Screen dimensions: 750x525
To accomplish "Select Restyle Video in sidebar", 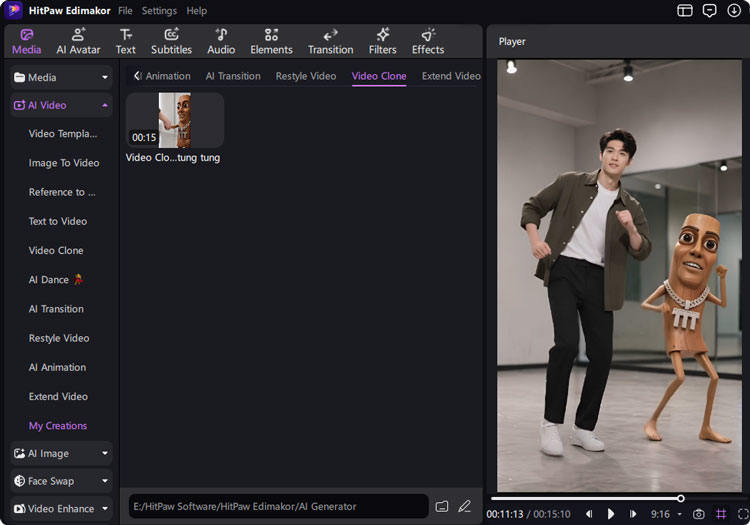I will 59,338.
